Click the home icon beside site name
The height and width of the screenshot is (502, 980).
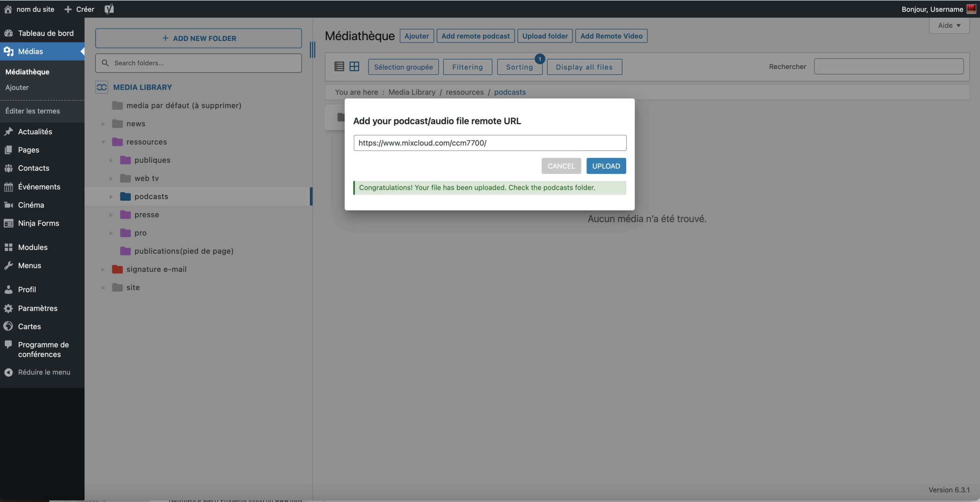8,9
